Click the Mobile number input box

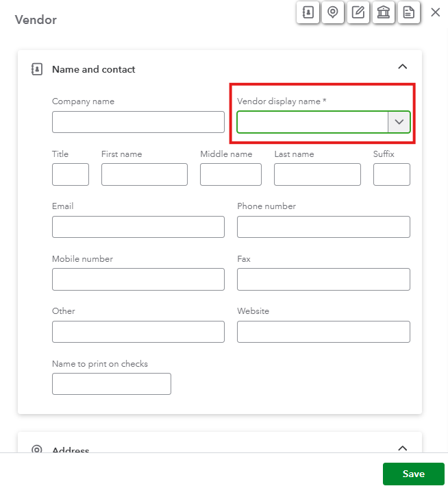click(x=138, y=279)
